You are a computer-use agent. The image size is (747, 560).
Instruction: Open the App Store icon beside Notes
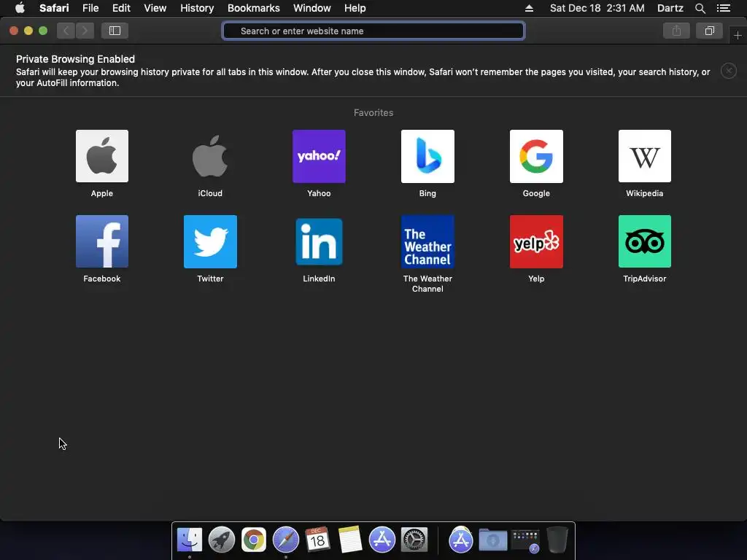tap(382, 540)
